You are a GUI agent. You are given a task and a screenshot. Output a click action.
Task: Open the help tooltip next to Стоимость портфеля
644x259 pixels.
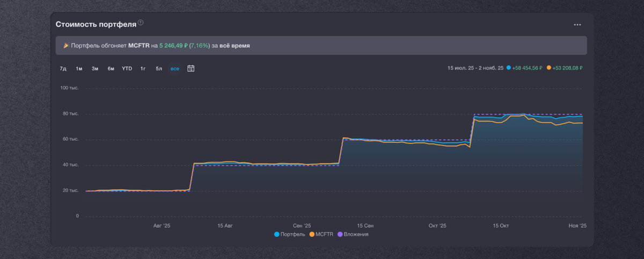pos(141,23)
